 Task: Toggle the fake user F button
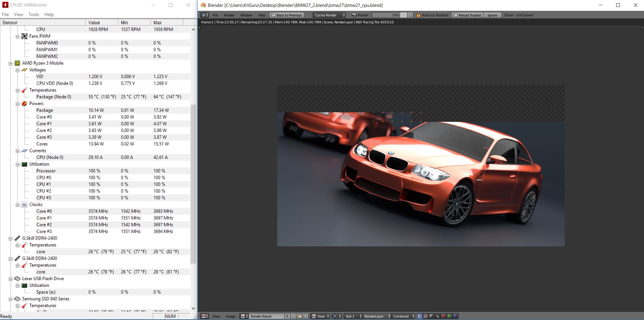(287, 316)
